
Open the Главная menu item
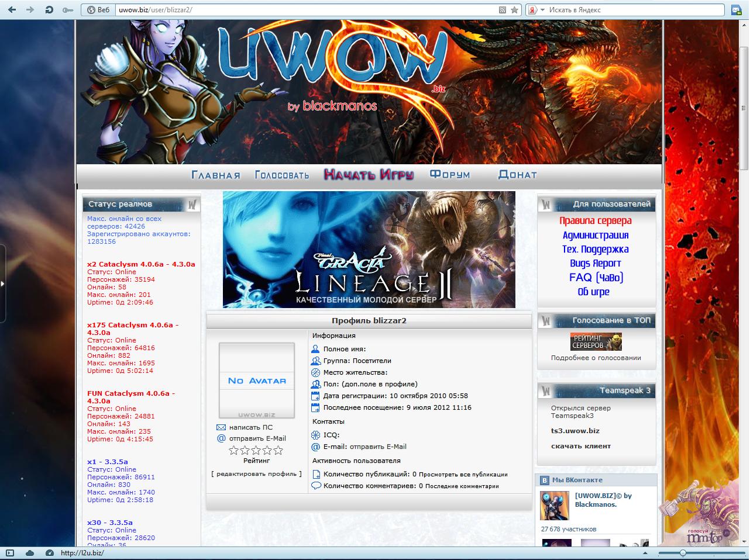(216, 175)
